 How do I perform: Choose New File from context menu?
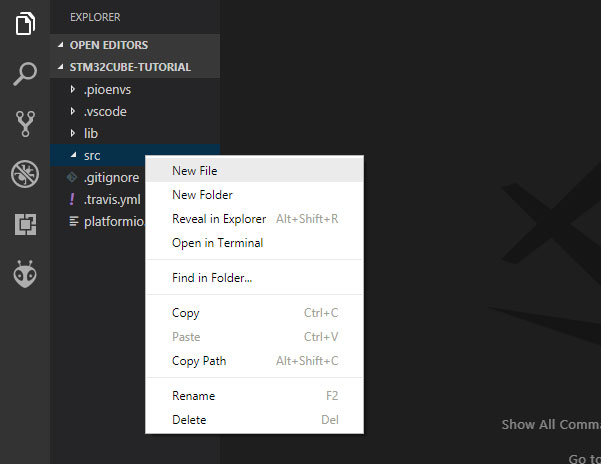tap(194, 171)
